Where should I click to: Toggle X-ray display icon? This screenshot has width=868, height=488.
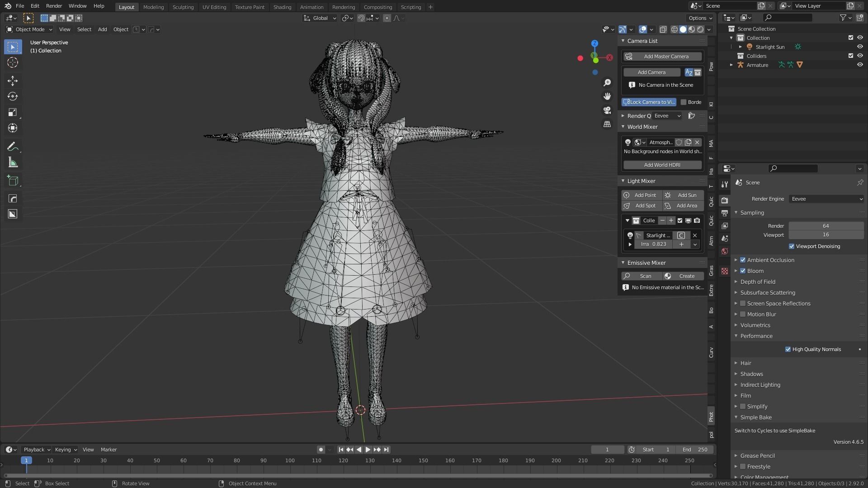tap(663, 29)
